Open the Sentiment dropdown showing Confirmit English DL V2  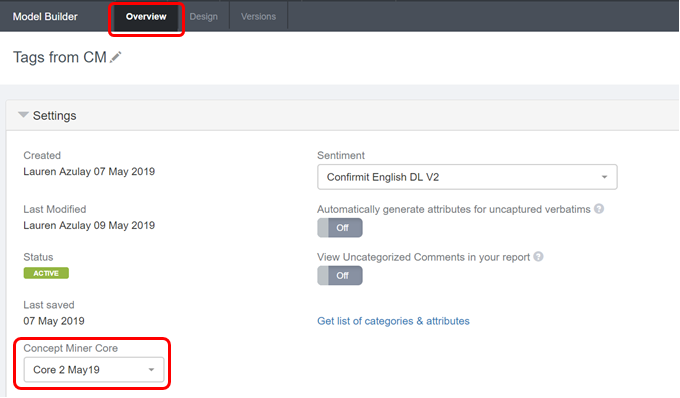click(x=467, y=177)
